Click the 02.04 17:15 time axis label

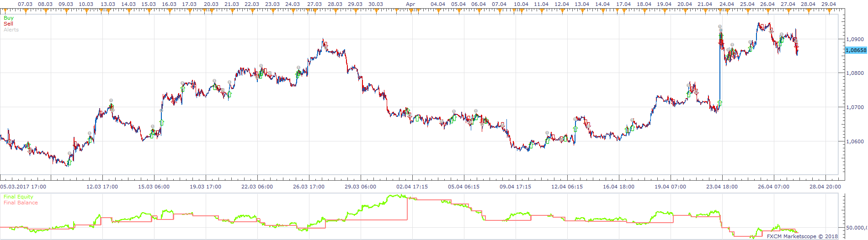tap(412, 187)
